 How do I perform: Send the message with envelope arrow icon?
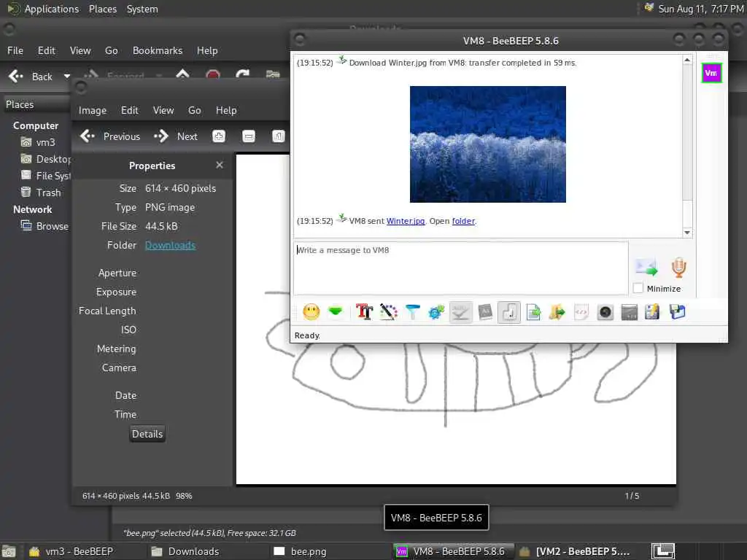646,267
